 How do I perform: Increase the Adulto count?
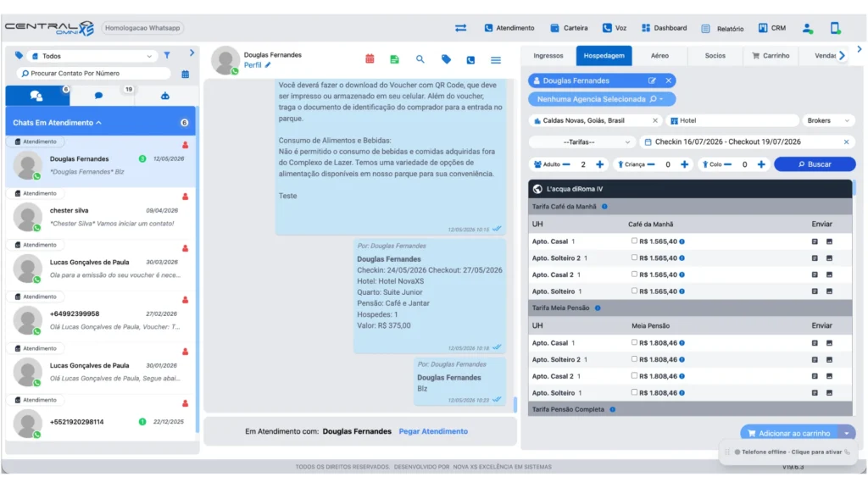[x=599, y=164]
